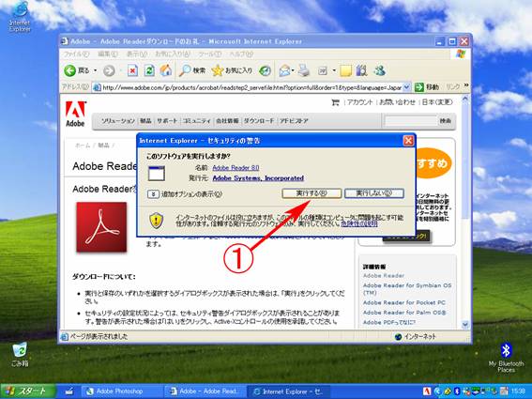Expand the Links toolbar chevron
Viewport: 532px width, 399px height.
click(466, 84)
